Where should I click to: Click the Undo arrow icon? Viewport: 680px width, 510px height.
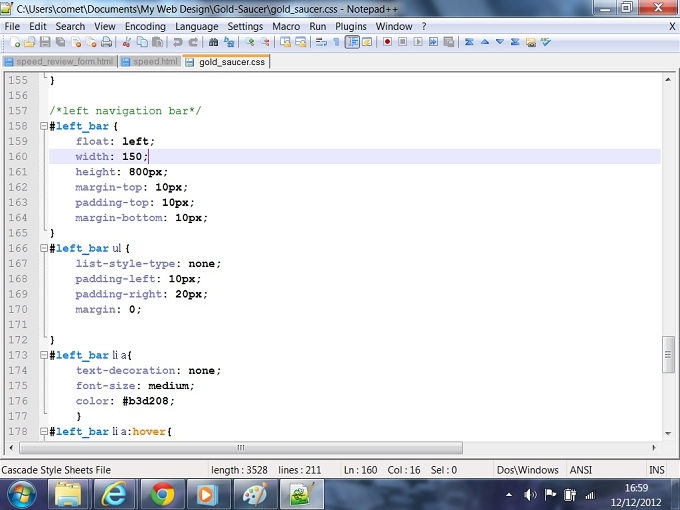click(177, 42)
